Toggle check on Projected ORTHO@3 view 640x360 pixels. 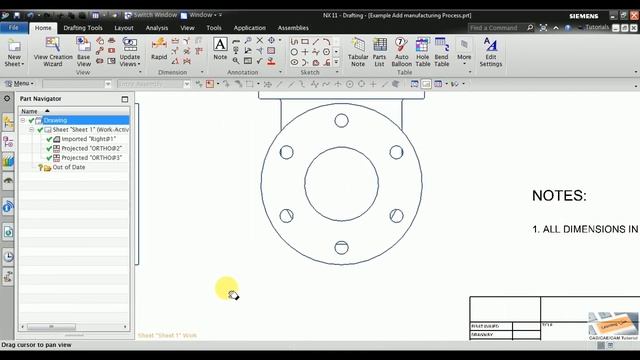(x=49, y=158)
